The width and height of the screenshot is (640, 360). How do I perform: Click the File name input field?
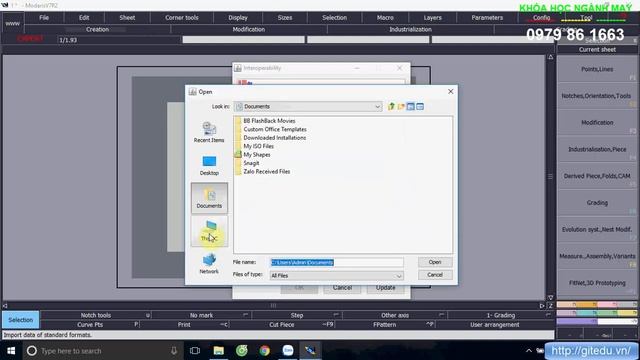[x=337, y=262]
